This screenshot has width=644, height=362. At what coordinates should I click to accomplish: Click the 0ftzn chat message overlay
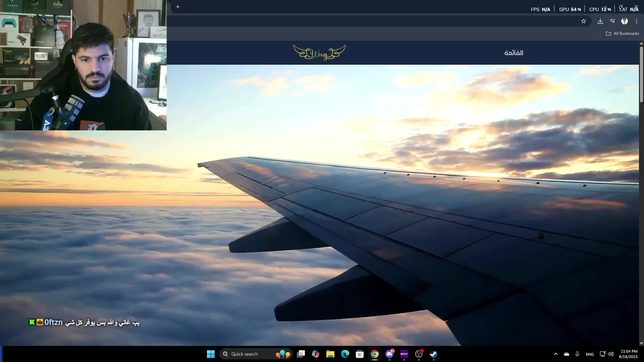[x=85, y=322]
